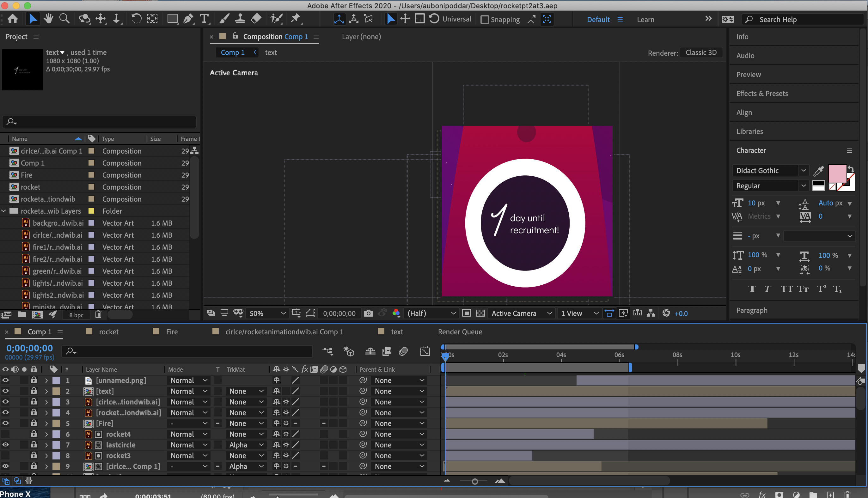Screen dimensions: 868x498
Task: Click the Classic 3D renderer button
Action: click(701, 52)
